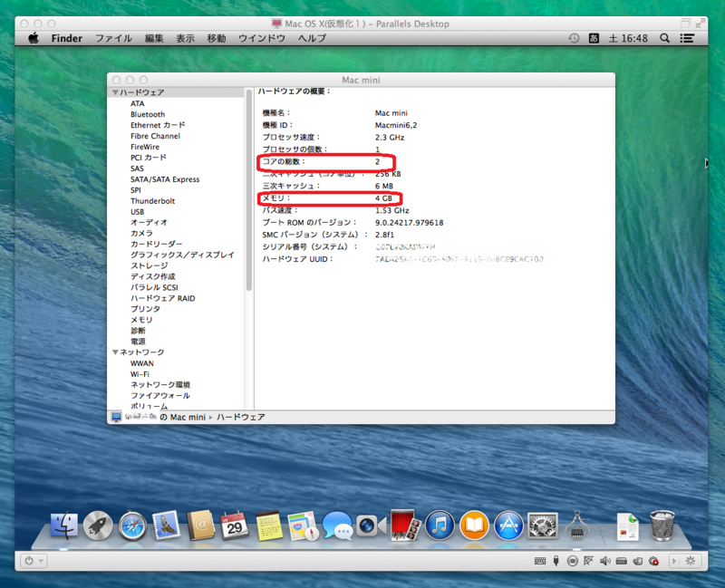Collapse the ネットワーク tree section
Screen dimensions: 725x588
tap(116, 352)
